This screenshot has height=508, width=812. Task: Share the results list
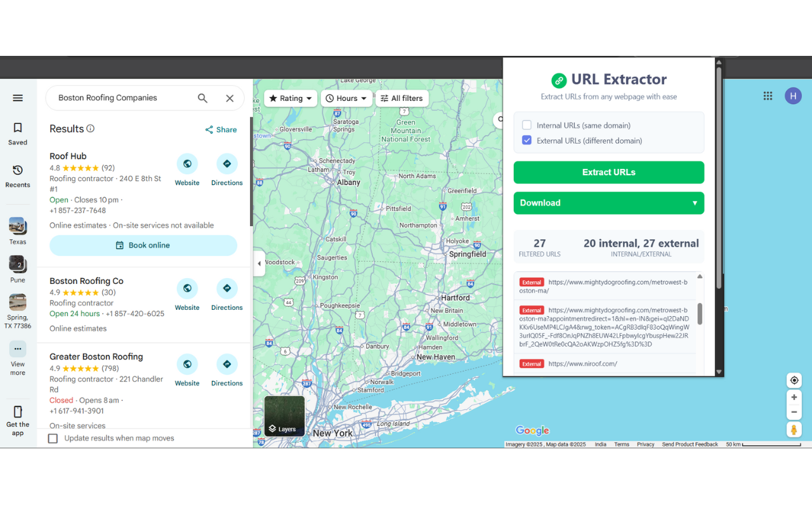click(221, 130)
